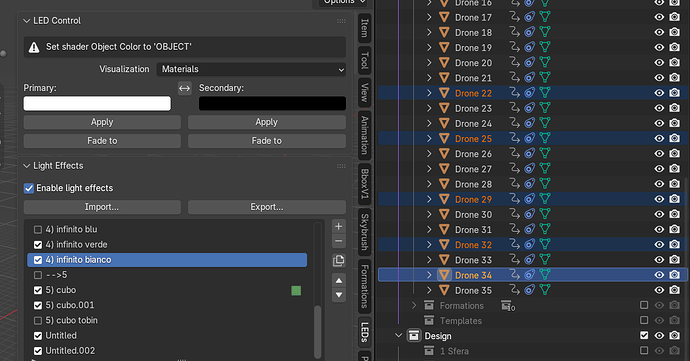Collapse the LED Control panel

click(x=26, y=21)
